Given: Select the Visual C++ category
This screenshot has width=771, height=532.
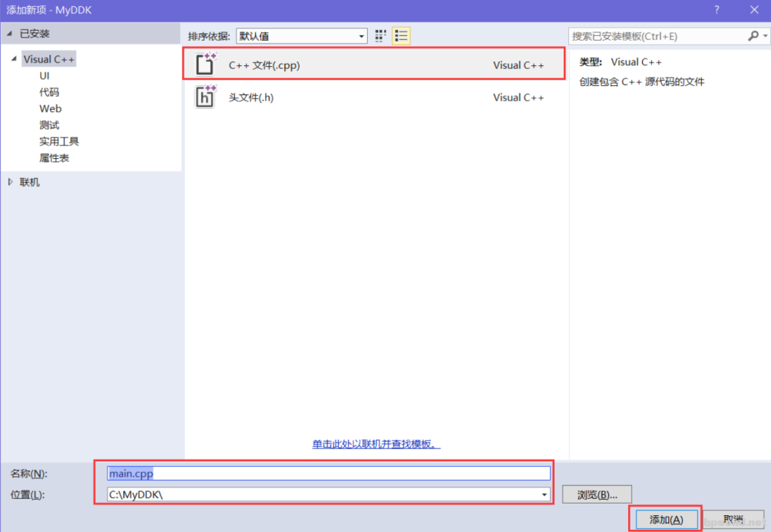Looking at the screenshot, I should [48, 59].
